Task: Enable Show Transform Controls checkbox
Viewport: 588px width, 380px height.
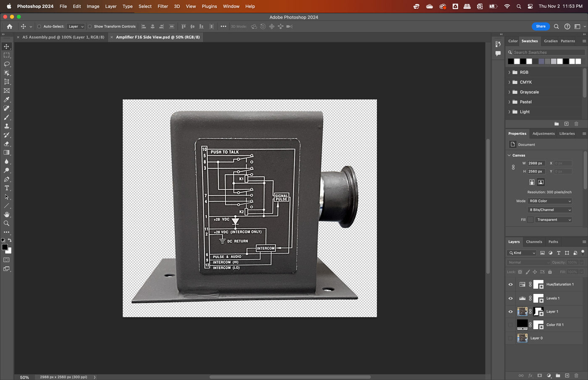Action: point(89,26)
